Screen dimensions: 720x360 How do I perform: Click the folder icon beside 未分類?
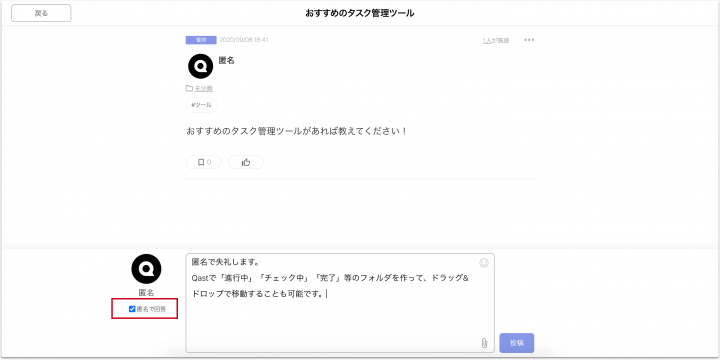point(189,88)
